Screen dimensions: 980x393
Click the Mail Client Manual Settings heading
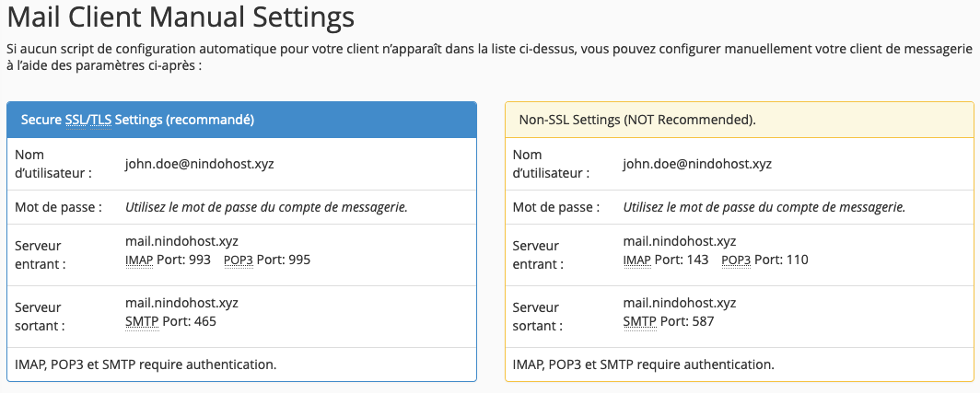[x=180, y=17]
